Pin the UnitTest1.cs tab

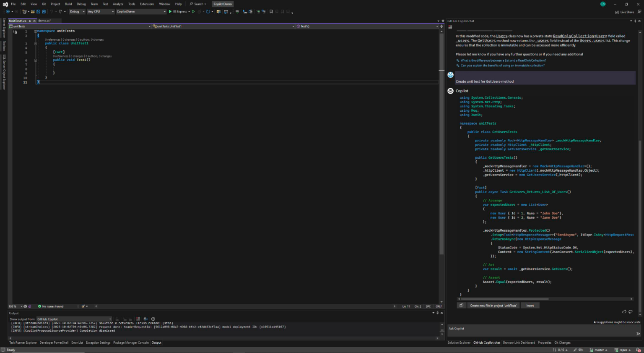(x=30, y=21)
